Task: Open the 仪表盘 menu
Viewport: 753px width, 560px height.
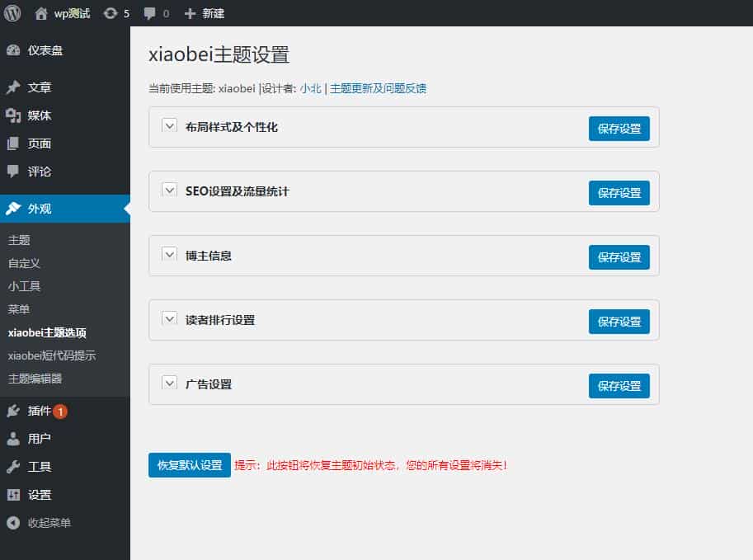Action: tap(65, 50)
